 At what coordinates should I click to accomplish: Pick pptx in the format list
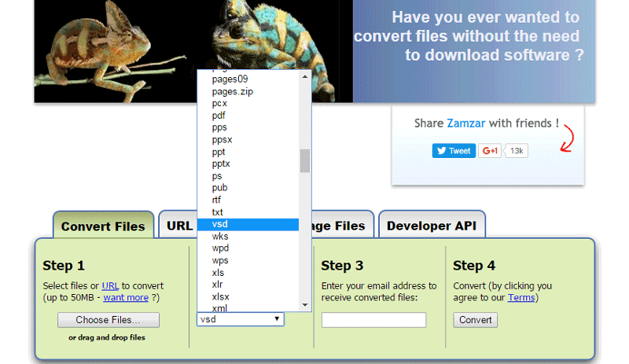point(248,164)
